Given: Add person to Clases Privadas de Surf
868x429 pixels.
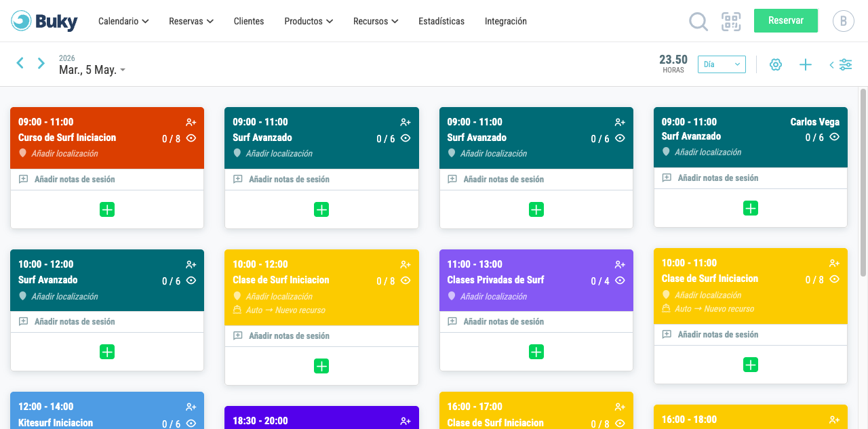Looking at the screenshot, I should tap(620, 265).
